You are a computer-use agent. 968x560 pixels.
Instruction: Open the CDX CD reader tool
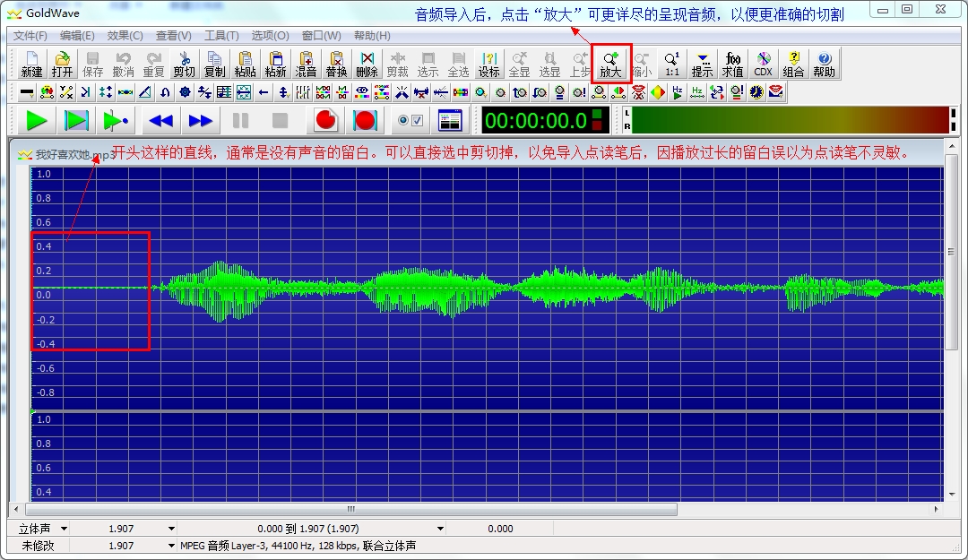pyautogui.click(x=763, y=64)
